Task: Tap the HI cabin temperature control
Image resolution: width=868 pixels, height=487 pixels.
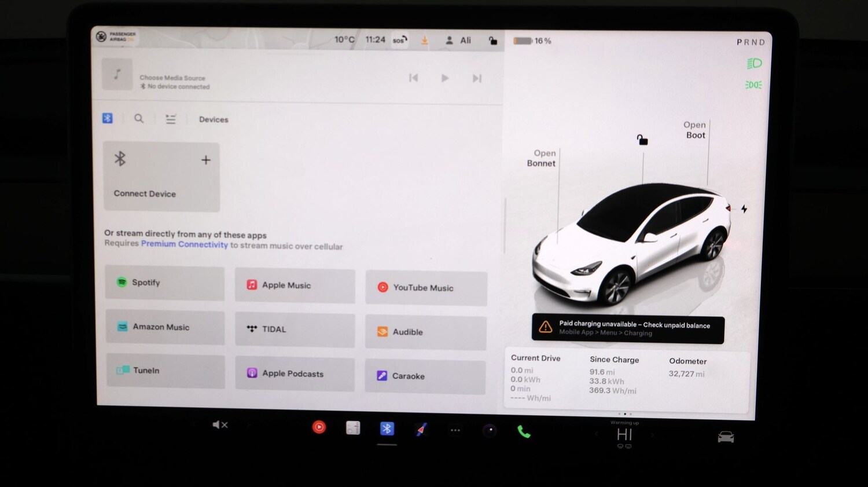Action: click(x=624, y=434)
